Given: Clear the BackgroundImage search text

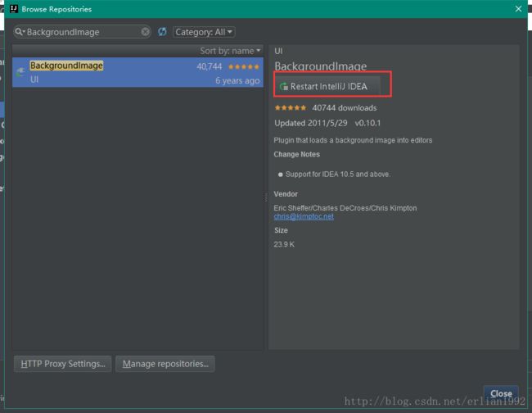Looking at the screenshot, I should 145,32.
